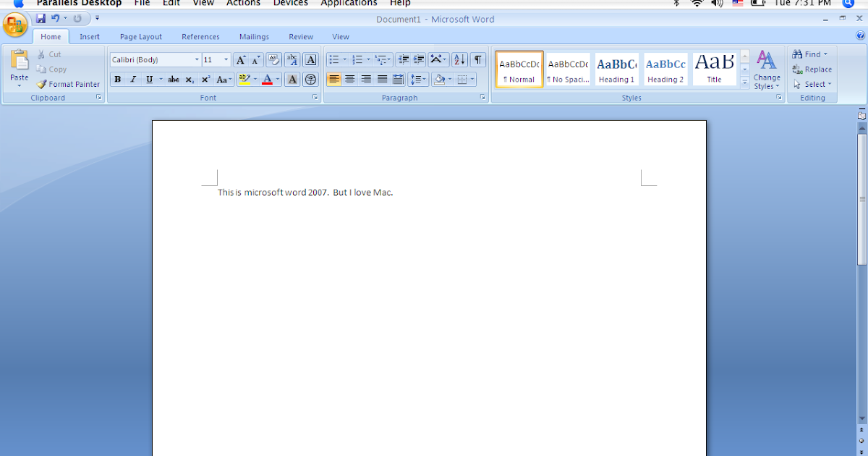This screenshot has width=868, height=456.
Task: Open the Devices menu in menu bar
Action: point(290,3)
